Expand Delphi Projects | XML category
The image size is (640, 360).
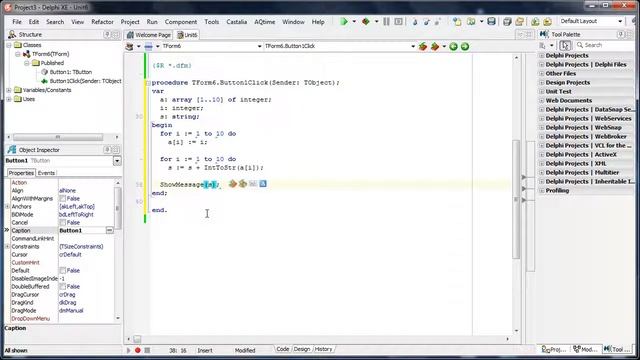542,164
